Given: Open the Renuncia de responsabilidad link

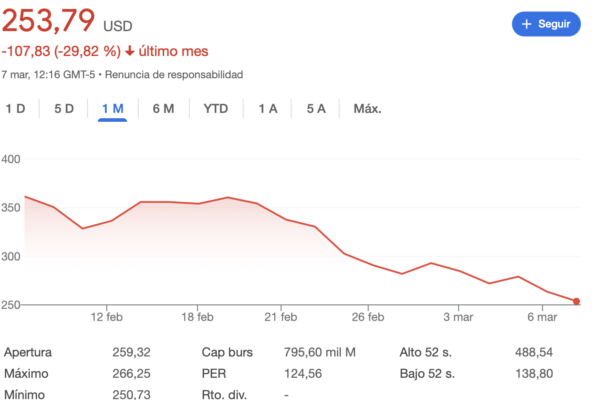Looking at the screenshot, I should click(174, 74).
